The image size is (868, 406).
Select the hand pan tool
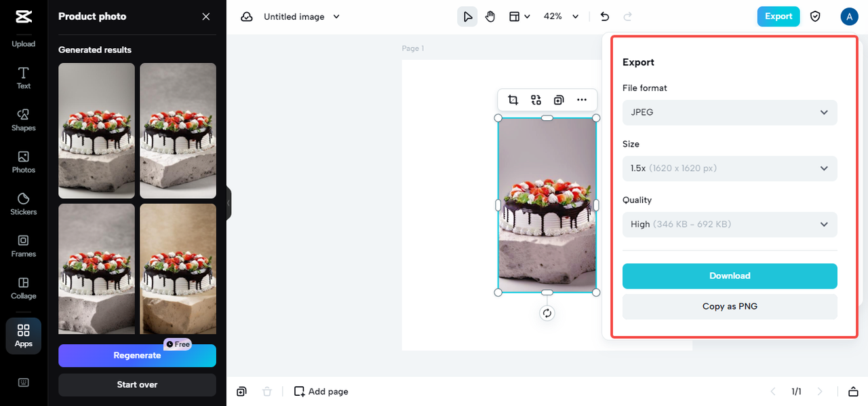click(x=490, y=16)
